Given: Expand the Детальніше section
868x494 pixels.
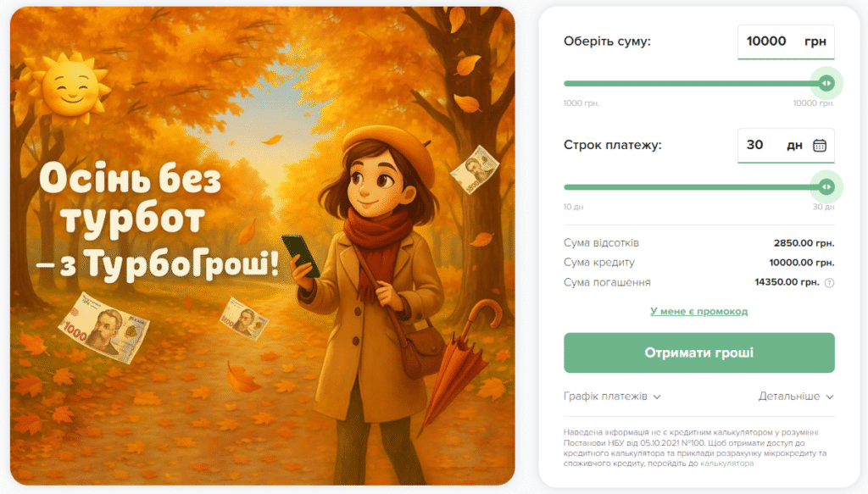Looking at the screenshot, I should tap(796, 397).
